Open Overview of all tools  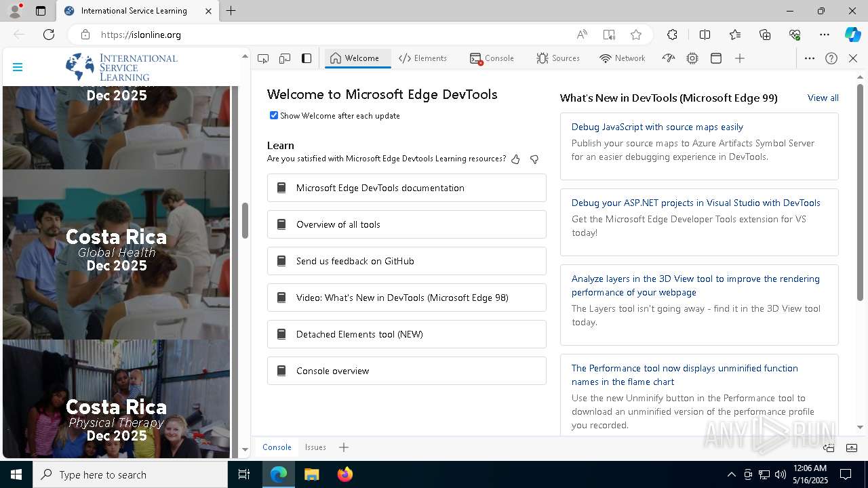click(x=406, y=224)
